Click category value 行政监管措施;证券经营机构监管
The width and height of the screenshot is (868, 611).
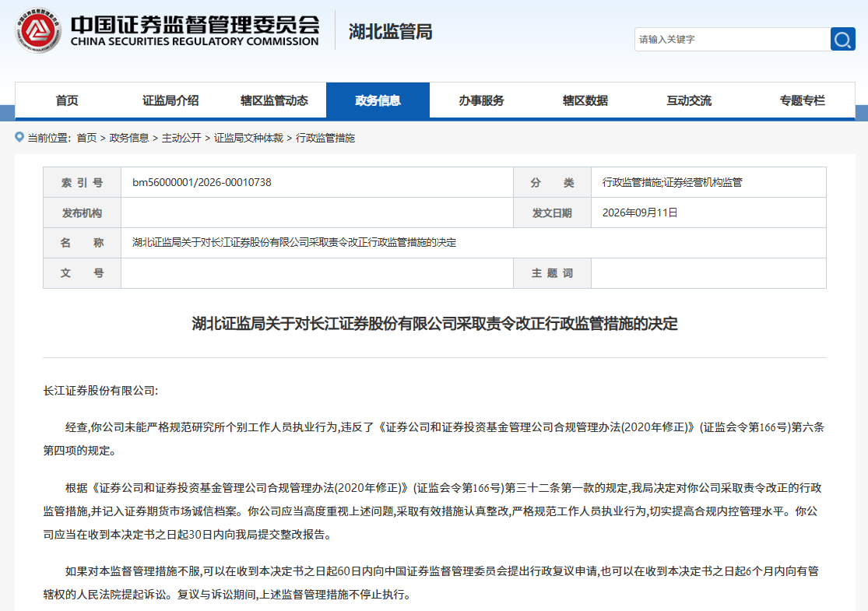672,182
